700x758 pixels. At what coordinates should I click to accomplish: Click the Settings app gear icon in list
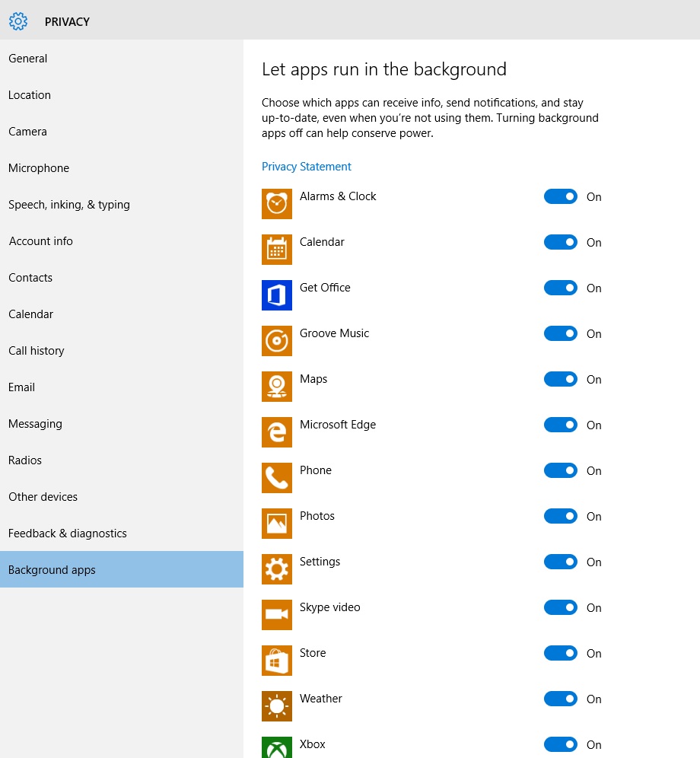coord(276,569)
